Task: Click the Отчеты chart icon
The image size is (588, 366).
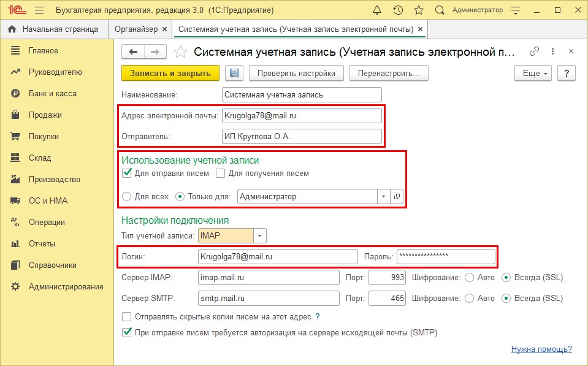Action: [15, 244]
